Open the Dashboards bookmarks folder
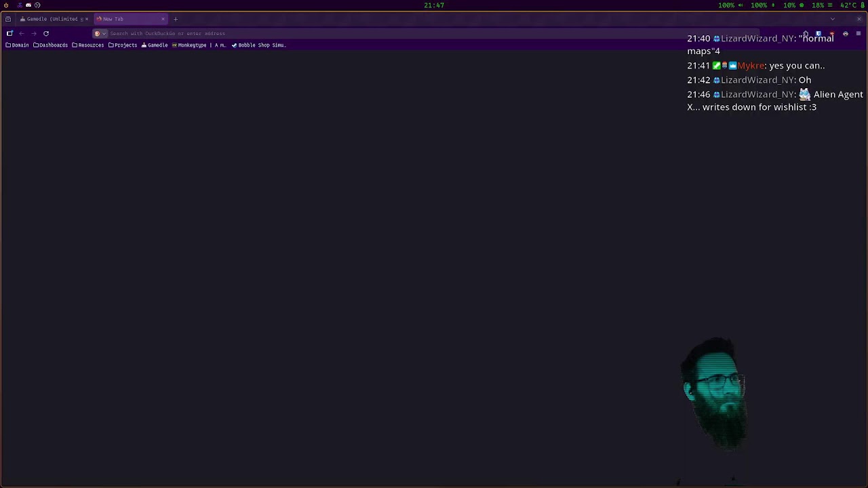Screen dimensions: 868x488 51,45
